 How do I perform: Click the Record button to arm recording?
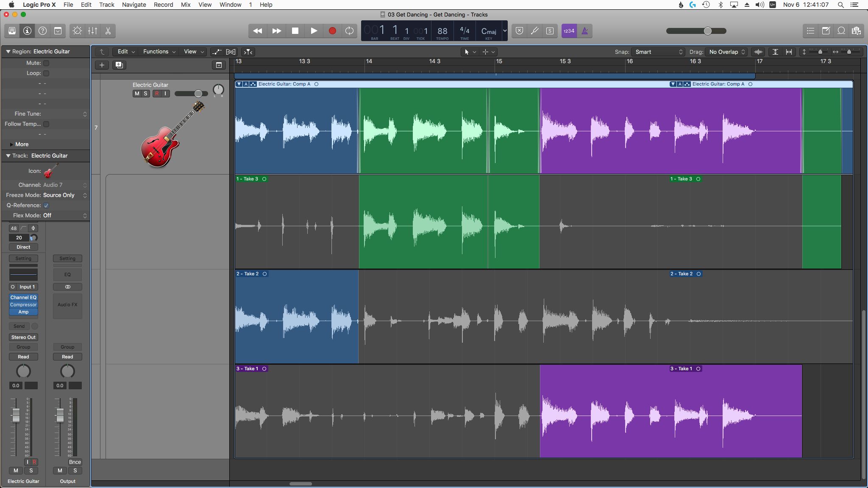tap(331, 30)
